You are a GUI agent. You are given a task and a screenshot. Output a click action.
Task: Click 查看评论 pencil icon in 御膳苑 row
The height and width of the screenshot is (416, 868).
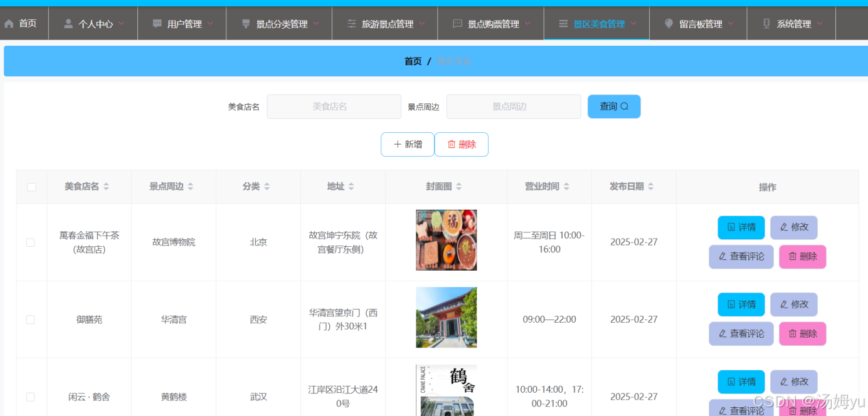tap(722, 334)
